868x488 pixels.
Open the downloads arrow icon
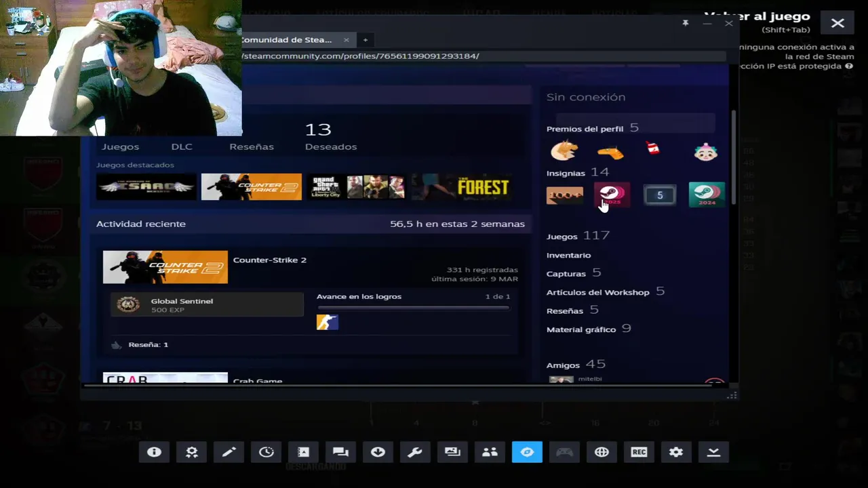click(x=378, y=452)
